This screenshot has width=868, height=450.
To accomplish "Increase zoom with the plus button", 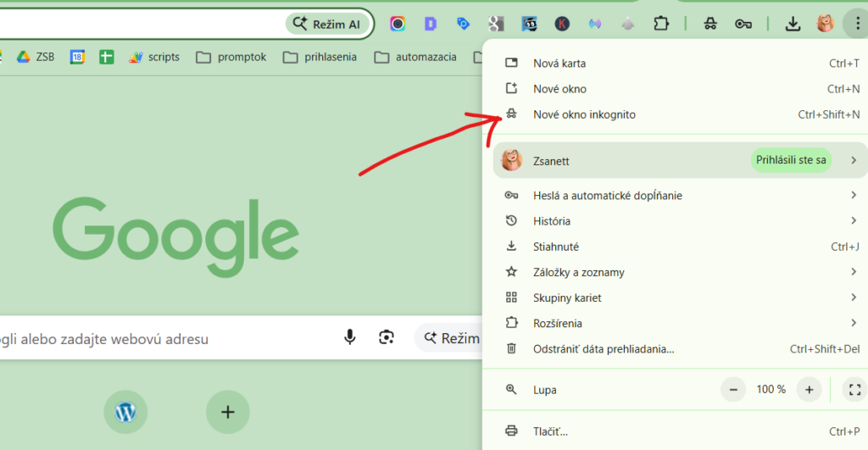I will 809,390.
